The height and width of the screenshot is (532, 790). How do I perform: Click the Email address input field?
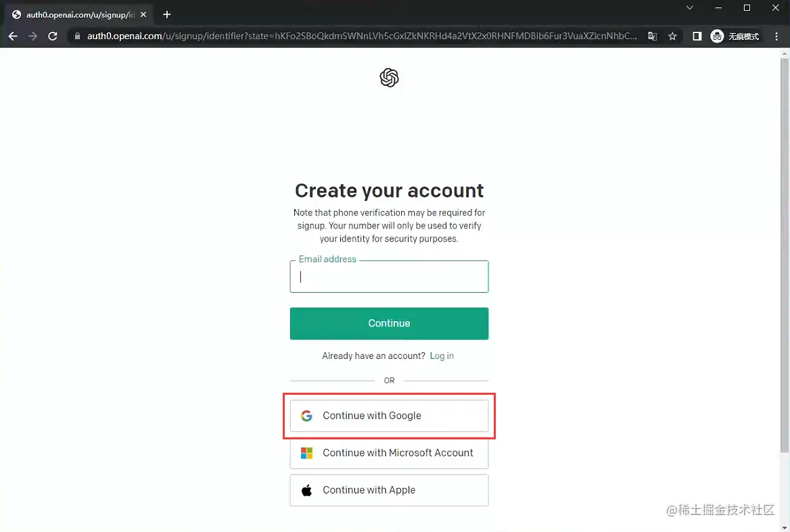389,277
